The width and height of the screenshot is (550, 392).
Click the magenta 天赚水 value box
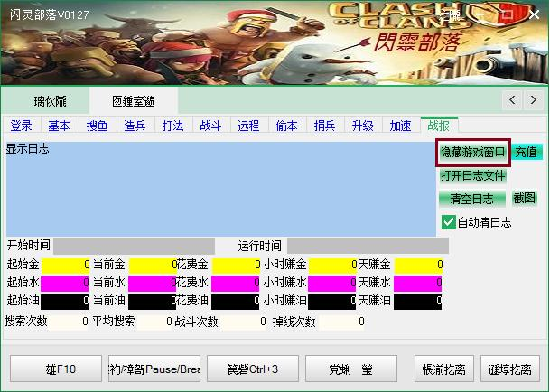[418, 284]
